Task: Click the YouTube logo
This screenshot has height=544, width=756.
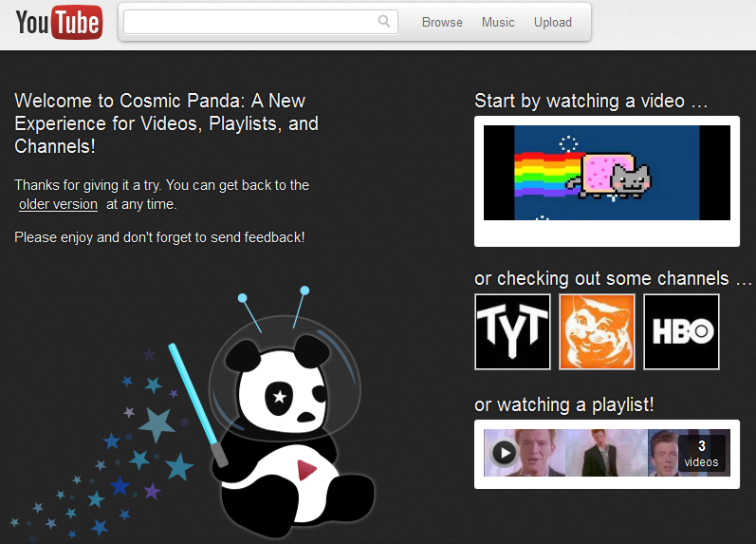Action: tap(59, 22)
